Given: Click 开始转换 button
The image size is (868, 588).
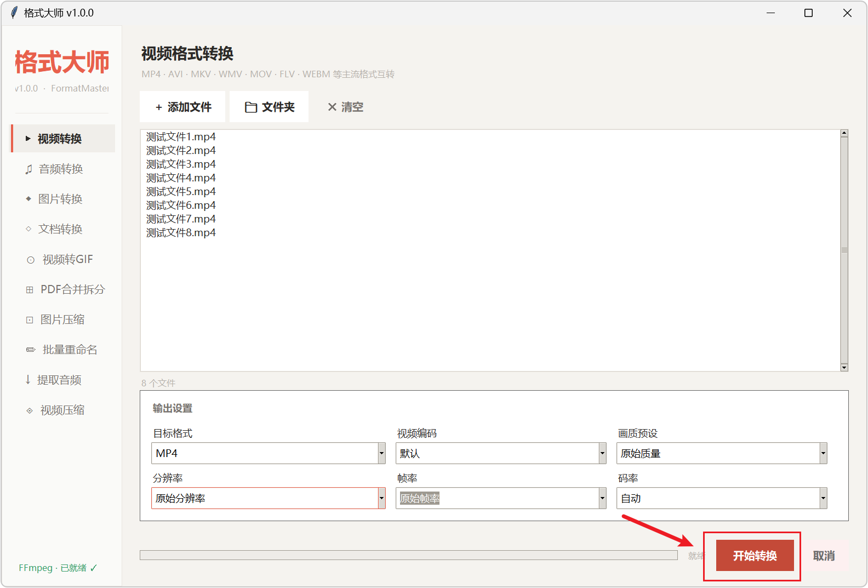Looking at the screenshot, I should tap(755, 556).
